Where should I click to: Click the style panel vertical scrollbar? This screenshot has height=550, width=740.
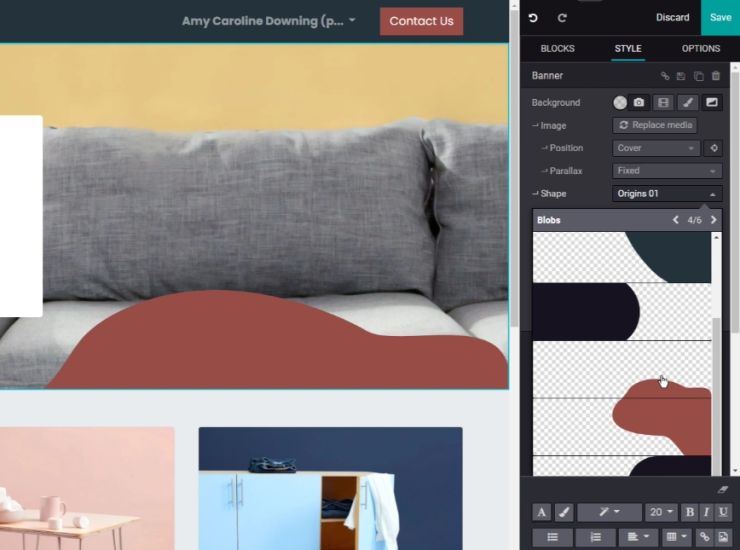(x=735, y=201)
